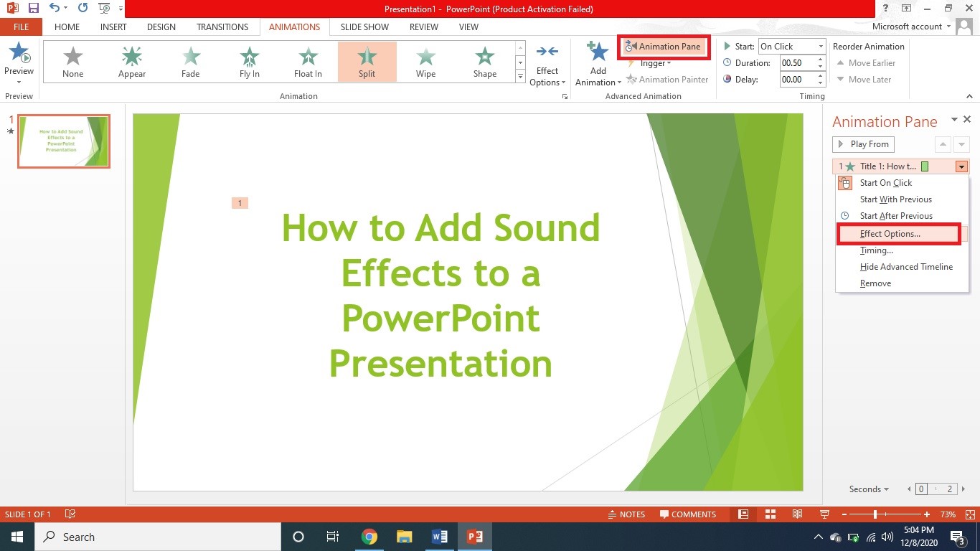Switch to the TRANSITIONS ribbon tab
This screenshot has width=980, height=551.
point(222,27)
